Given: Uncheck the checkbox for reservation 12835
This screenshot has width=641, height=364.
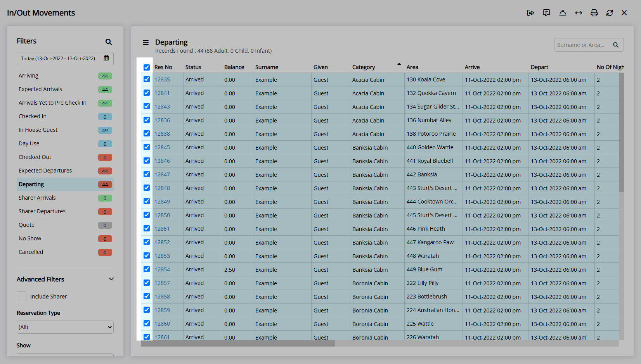Looking at the screenshot, I should point(147,79).
